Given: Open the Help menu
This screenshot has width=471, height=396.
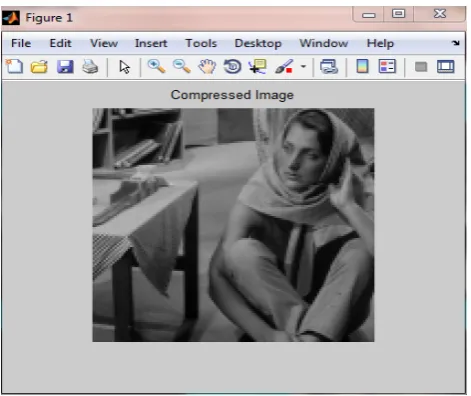Looking at the screenshot, I should tap(380, 43).
